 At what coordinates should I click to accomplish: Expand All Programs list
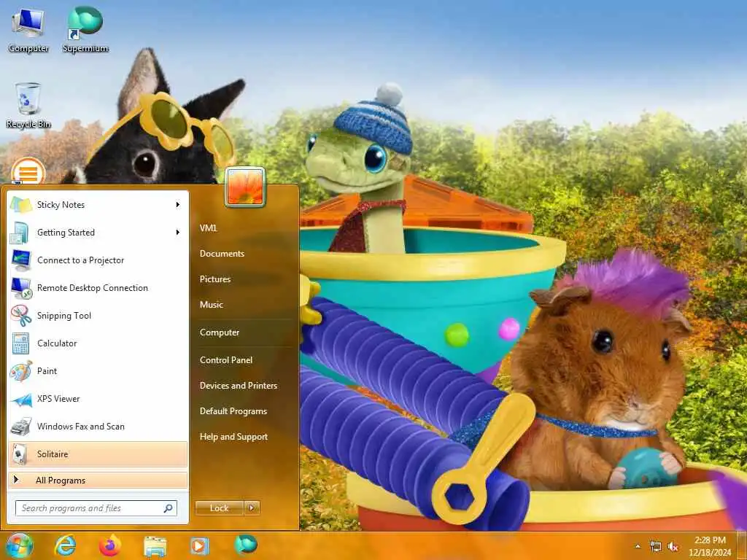coord(98,480)
